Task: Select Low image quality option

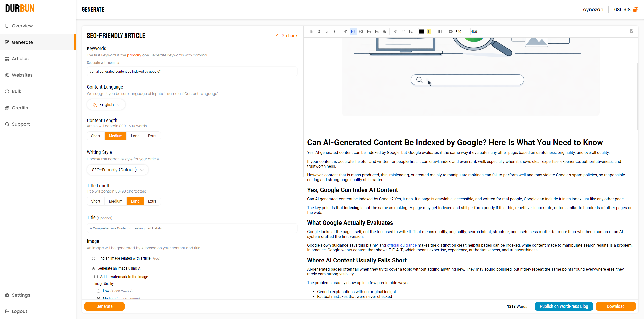Action: (x=98, y=291)
